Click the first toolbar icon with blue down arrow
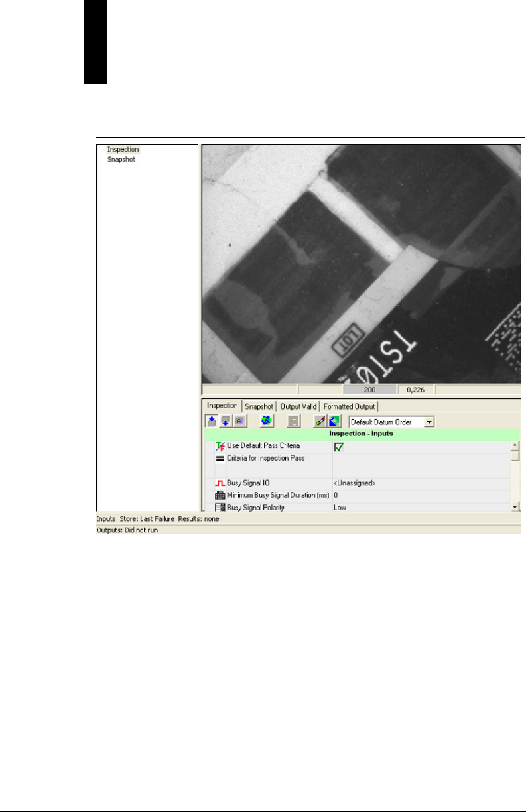Viewport: 528px width, 812px height. click(212, 421)
